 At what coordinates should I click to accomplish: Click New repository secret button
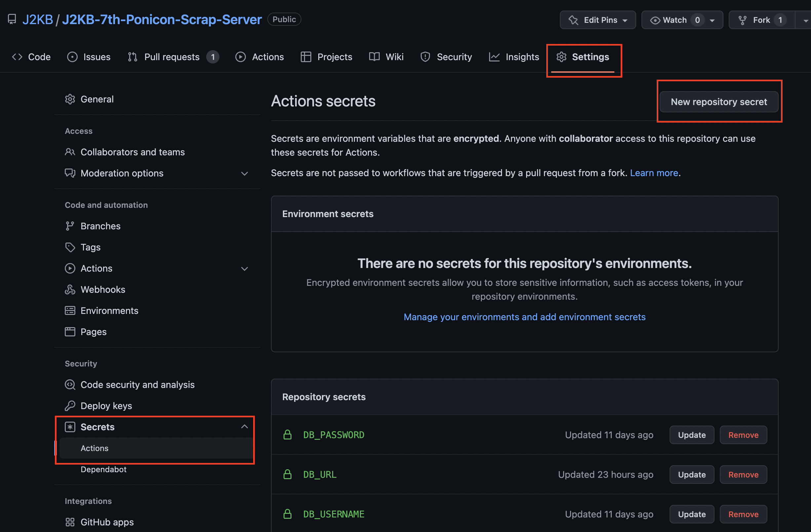tap(719, 102)
